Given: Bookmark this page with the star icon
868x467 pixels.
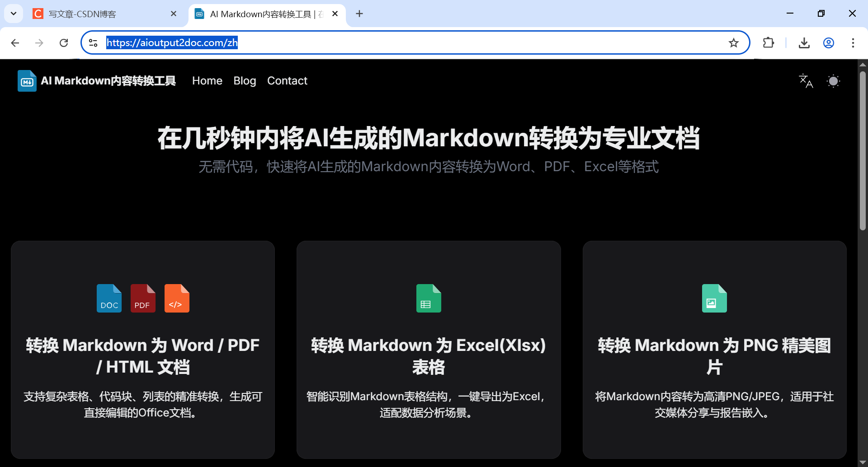Looking at the screenshot, I should 733,43.
